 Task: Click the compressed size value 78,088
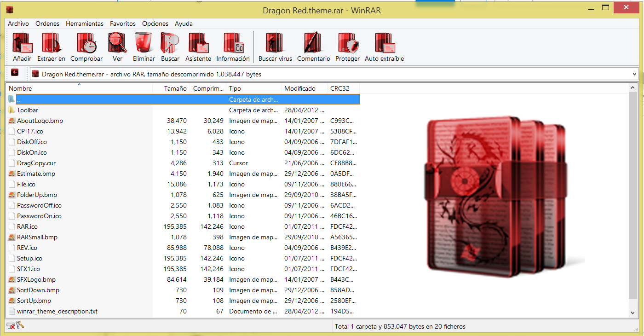pos(213,248)
